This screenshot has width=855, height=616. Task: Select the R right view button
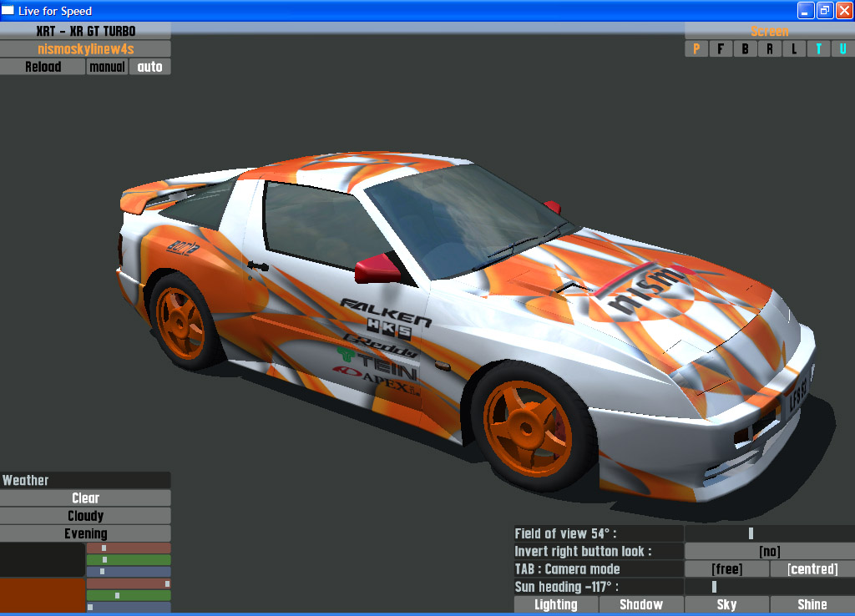[x=769, y=49]
